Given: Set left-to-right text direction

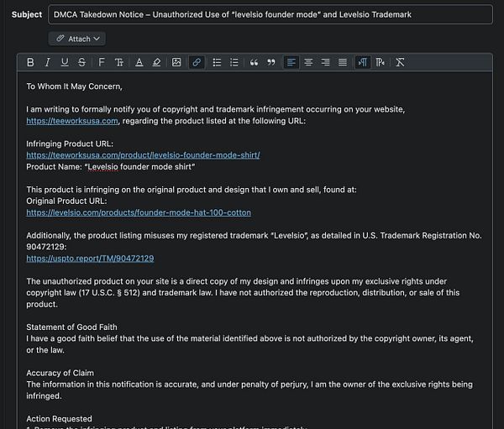Looking at the screenshot, I should [363, 62].
